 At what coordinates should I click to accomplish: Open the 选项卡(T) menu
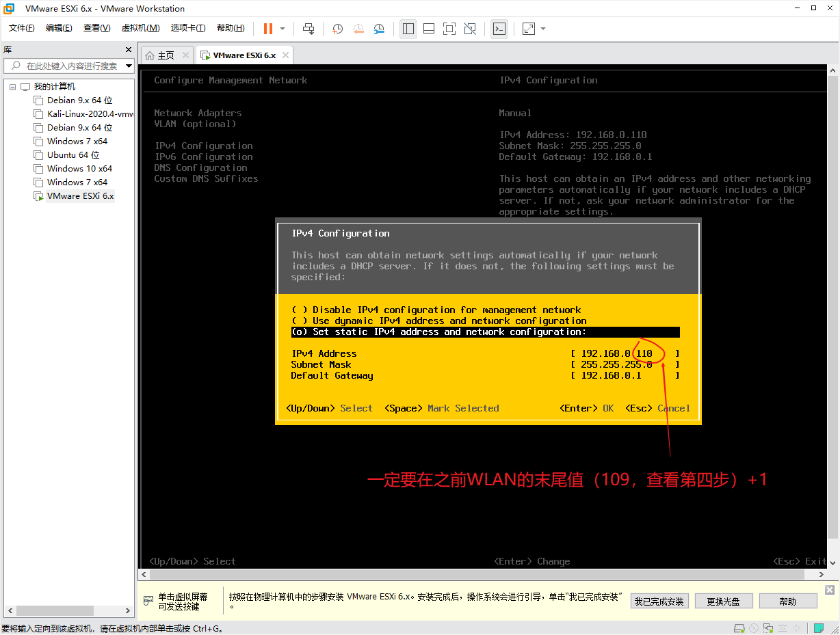click(x=188, y=28)
